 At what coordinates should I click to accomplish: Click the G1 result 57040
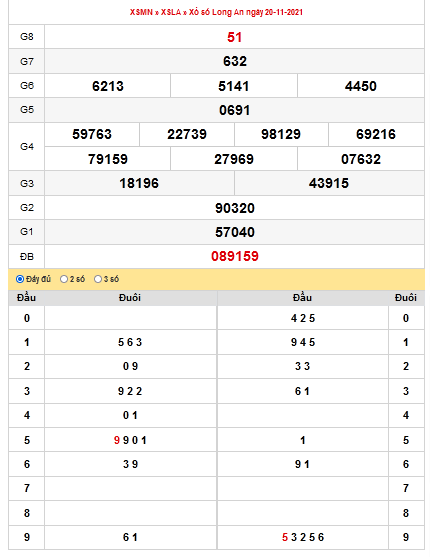235,232
